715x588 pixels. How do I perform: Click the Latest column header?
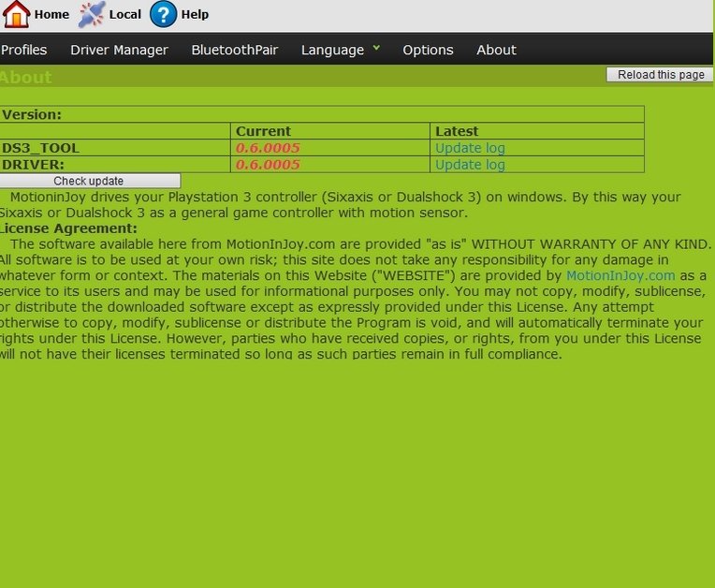click(457, 131)
